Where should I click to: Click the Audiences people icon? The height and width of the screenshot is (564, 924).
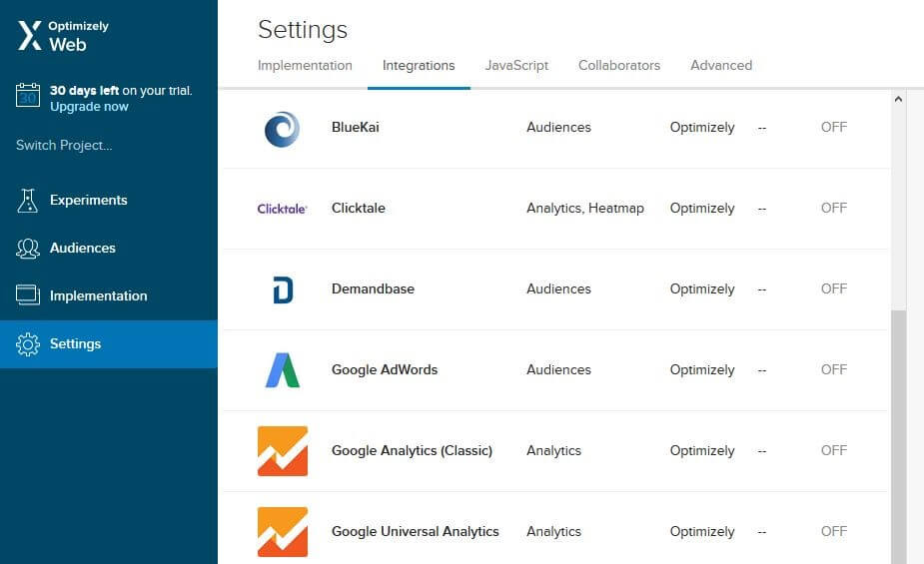pyautogui.click(x=28, y=249)
